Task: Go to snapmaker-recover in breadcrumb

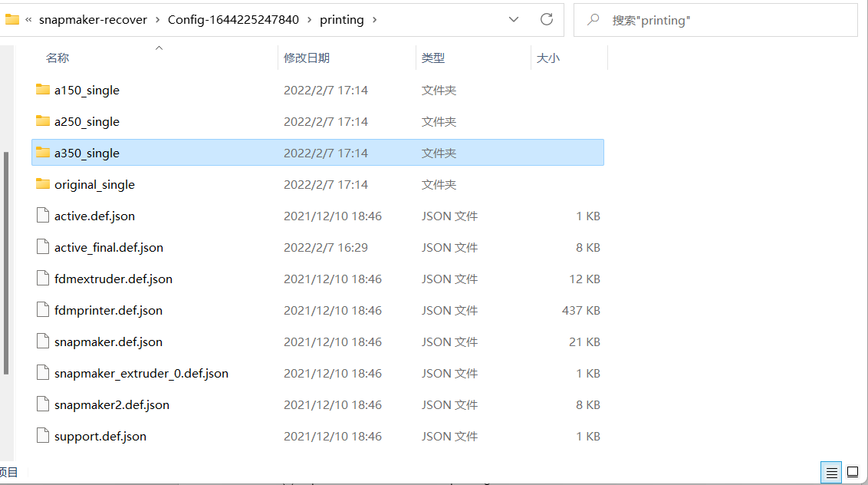Action: 93,20
